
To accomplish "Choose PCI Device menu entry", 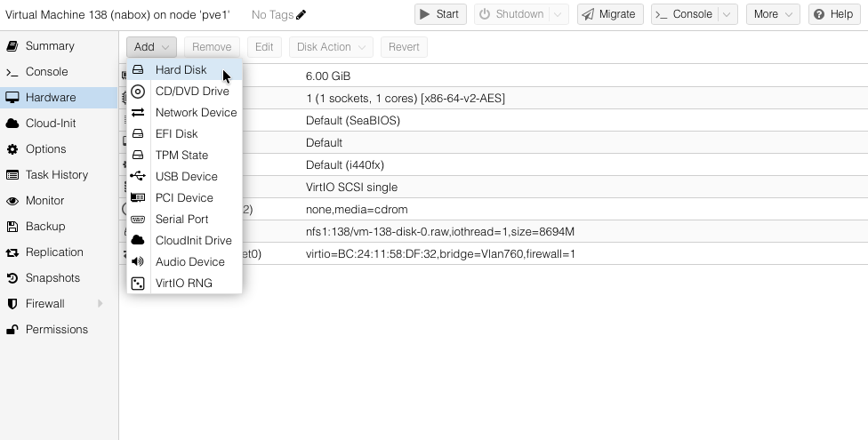I will click(184, 197).
